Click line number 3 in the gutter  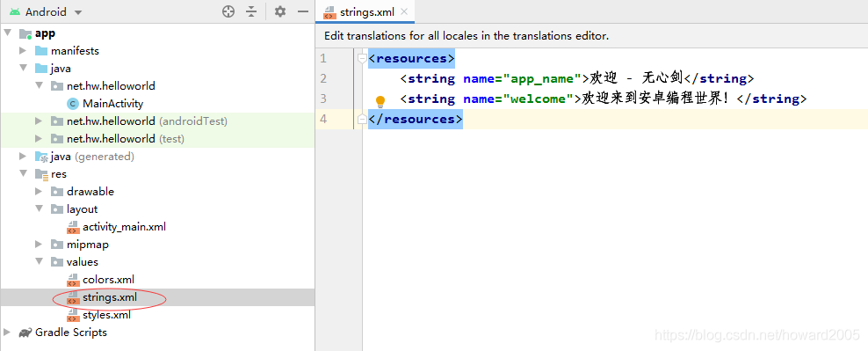pos(323,99)
